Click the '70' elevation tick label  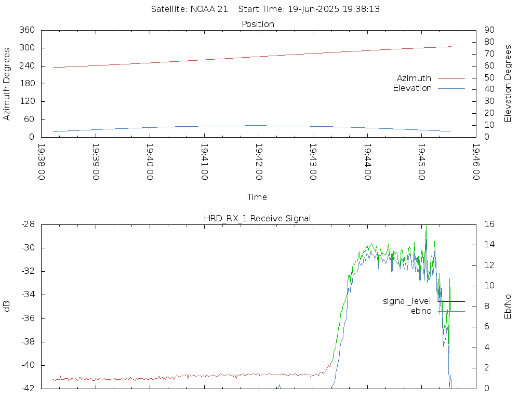[x=489, y=54]
